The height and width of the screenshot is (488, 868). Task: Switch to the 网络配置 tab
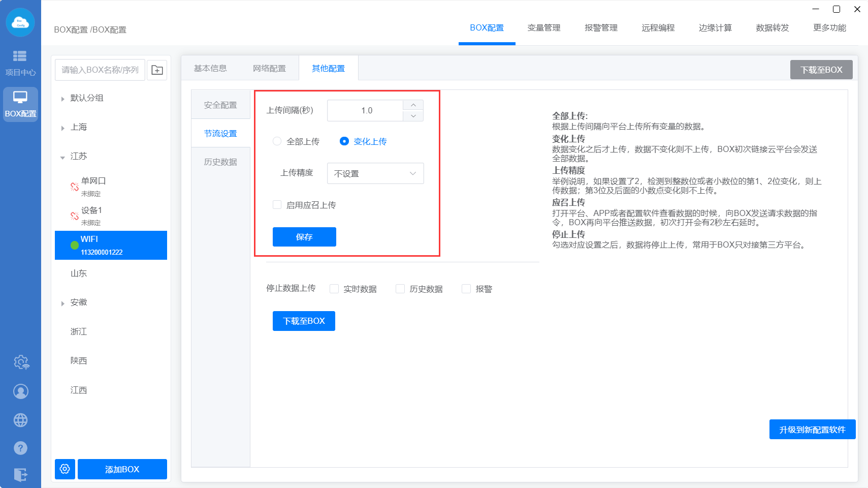coord(269,68)
